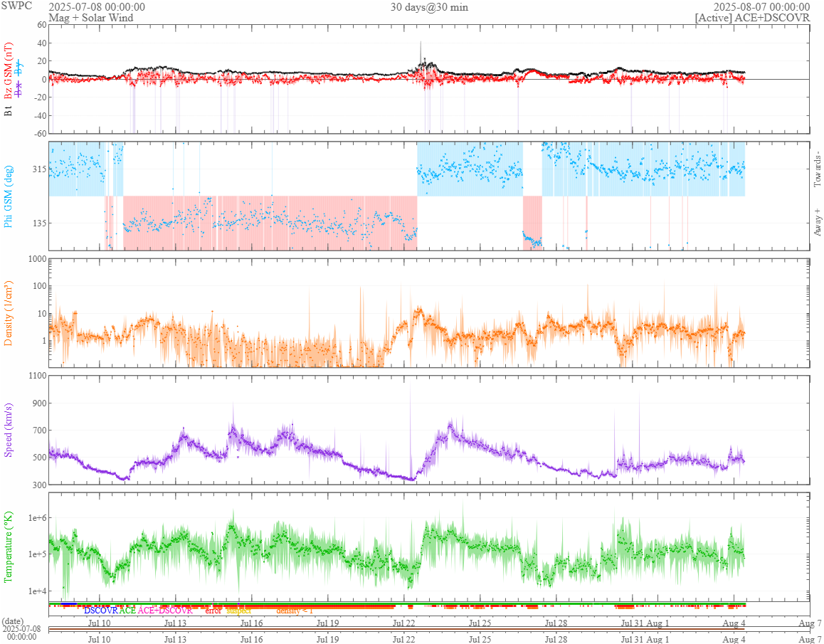Click the brown time range slider bar
Viewport: 824px width, 644px height.
397,629
